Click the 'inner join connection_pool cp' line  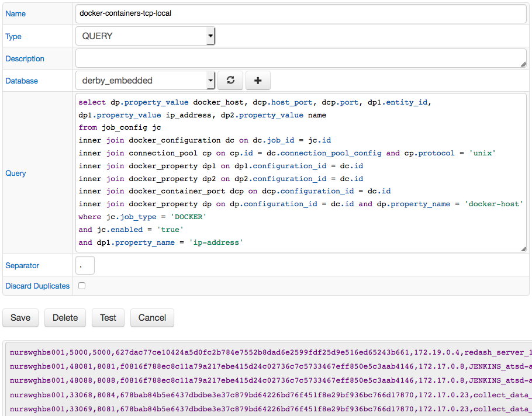point(287,153)
